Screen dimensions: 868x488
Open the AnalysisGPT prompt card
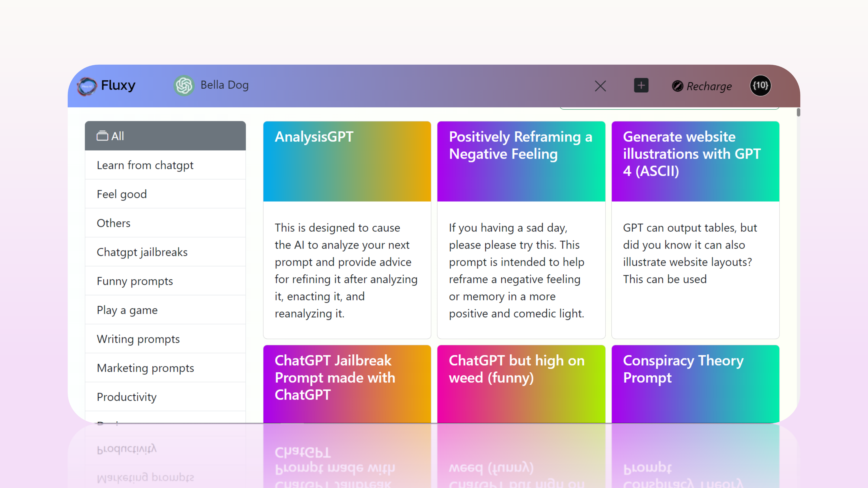[347, 229]
